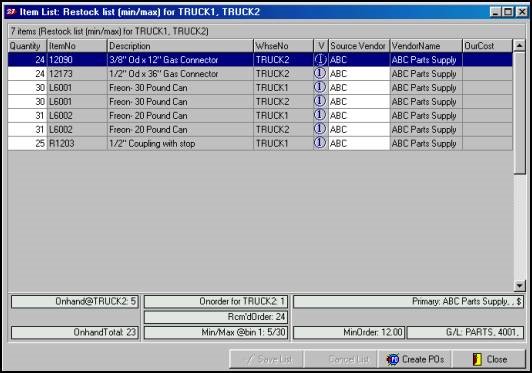
Task: Click Freon- 30 Pound Can in TRUCK1 row
Action: point(148,88)
